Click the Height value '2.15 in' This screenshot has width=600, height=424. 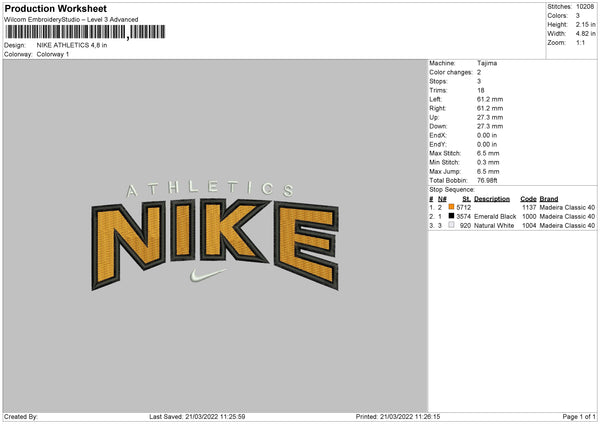[x=585, y=24]
